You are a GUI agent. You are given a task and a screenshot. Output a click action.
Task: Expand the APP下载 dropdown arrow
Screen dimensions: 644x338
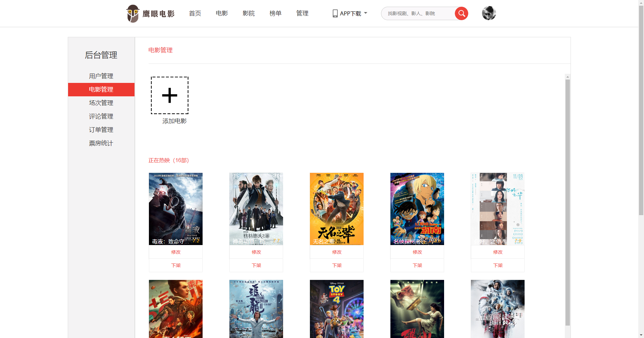366,13
